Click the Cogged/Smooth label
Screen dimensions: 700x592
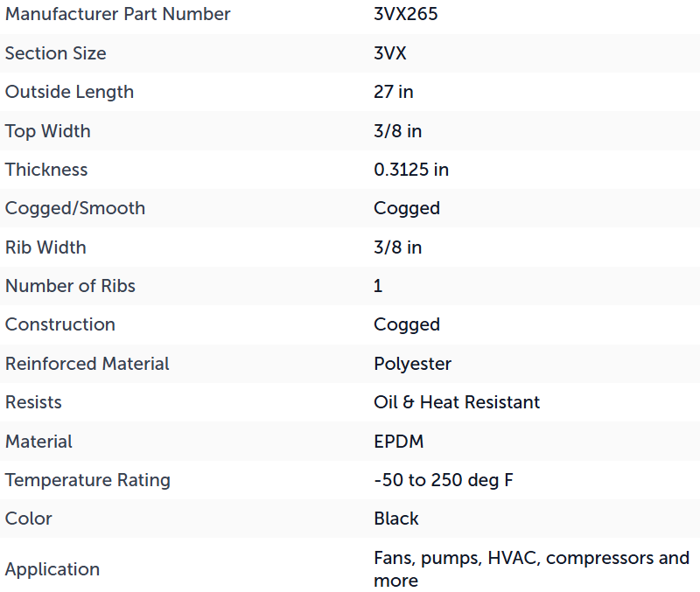coord(75,209)
